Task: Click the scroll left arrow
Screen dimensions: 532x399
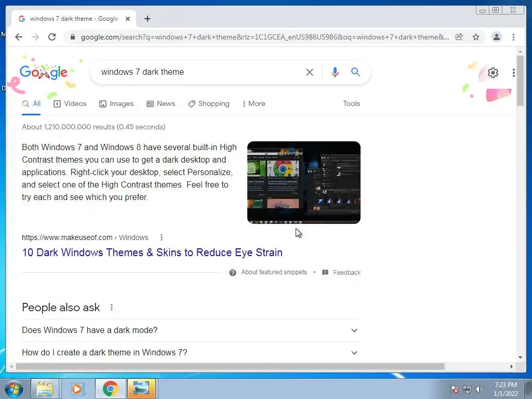Action: (x=11, y=366)
